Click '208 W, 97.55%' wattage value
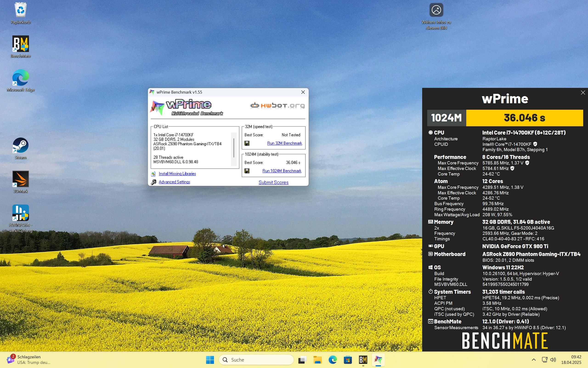Image resolution: width=588 pixels, height=368 pixels. pyautogui.click(x=497, y=215)
